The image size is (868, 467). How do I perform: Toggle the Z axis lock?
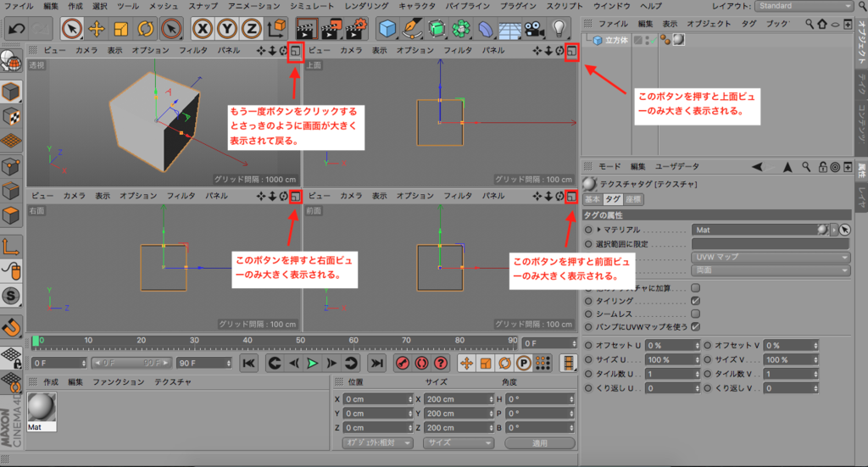[x=251, y=28]
